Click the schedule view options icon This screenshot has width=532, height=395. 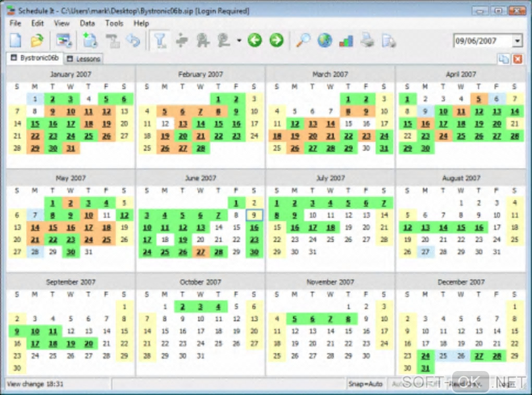pos(64,41)
